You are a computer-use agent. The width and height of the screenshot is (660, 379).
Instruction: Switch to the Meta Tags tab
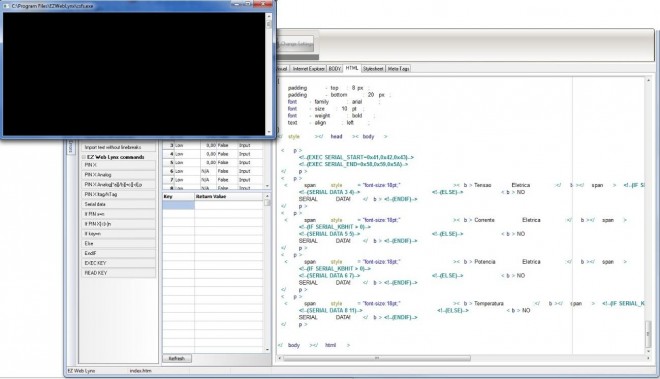(398, 69)
